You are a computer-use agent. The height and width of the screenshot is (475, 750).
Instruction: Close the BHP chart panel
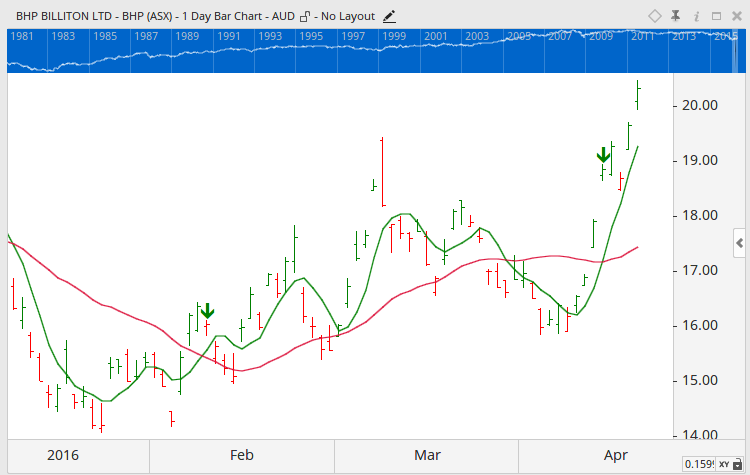(x=737, y=16)
